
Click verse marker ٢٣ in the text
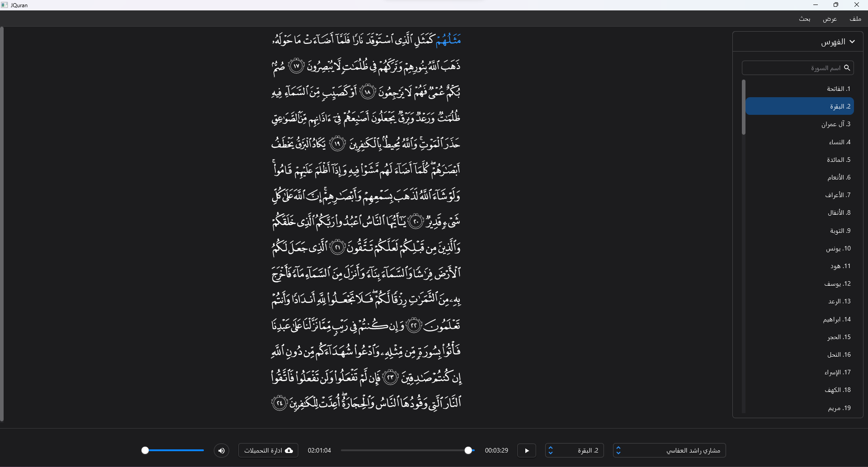click(x=391, y=377)
